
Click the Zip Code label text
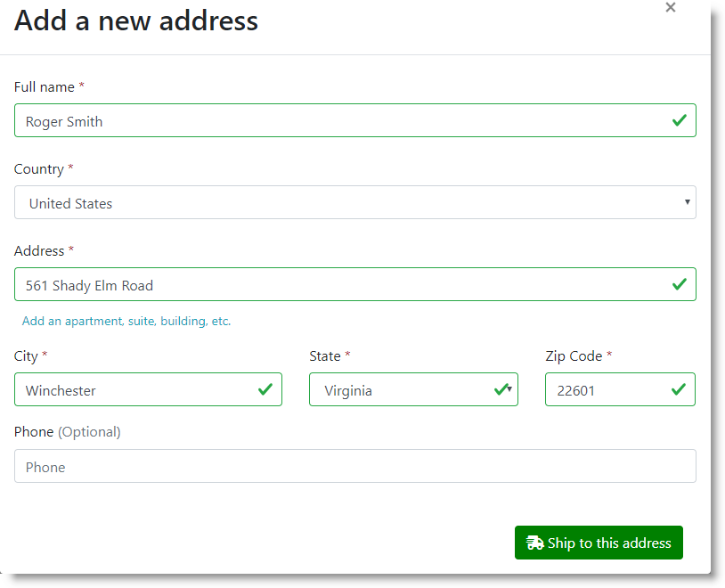[x=574, y=356]
